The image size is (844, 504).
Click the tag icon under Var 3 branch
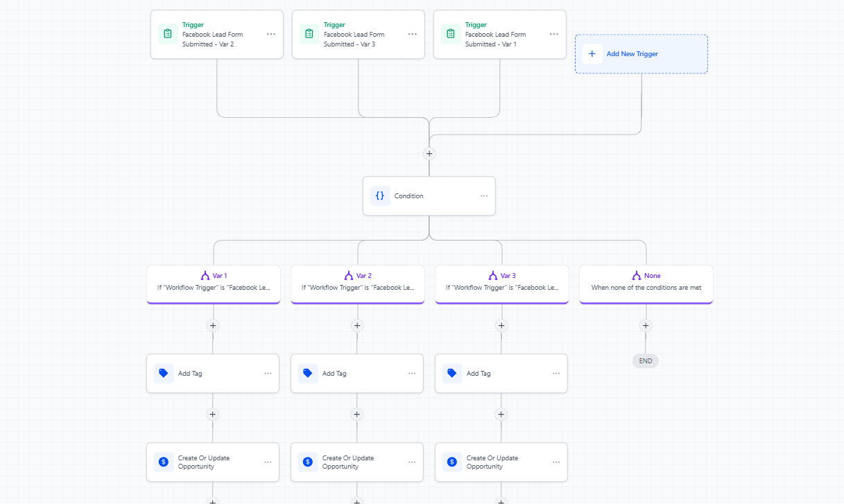pos(452,374)
